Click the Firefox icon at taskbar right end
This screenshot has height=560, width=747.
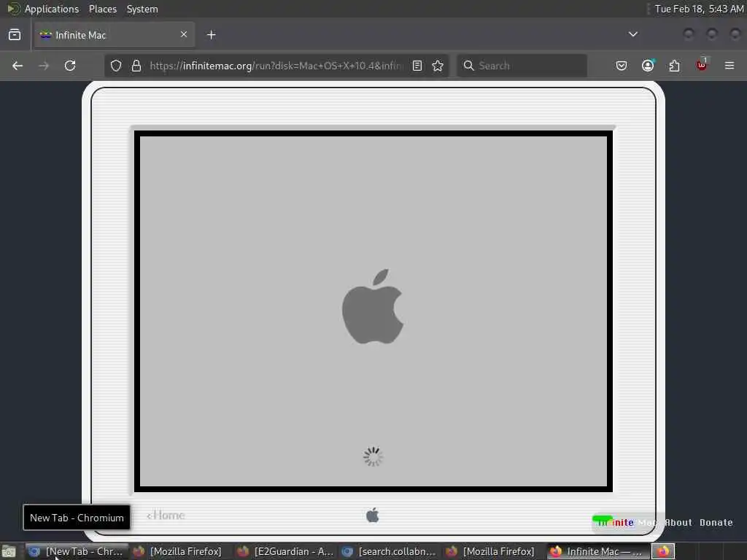point(663,551)
